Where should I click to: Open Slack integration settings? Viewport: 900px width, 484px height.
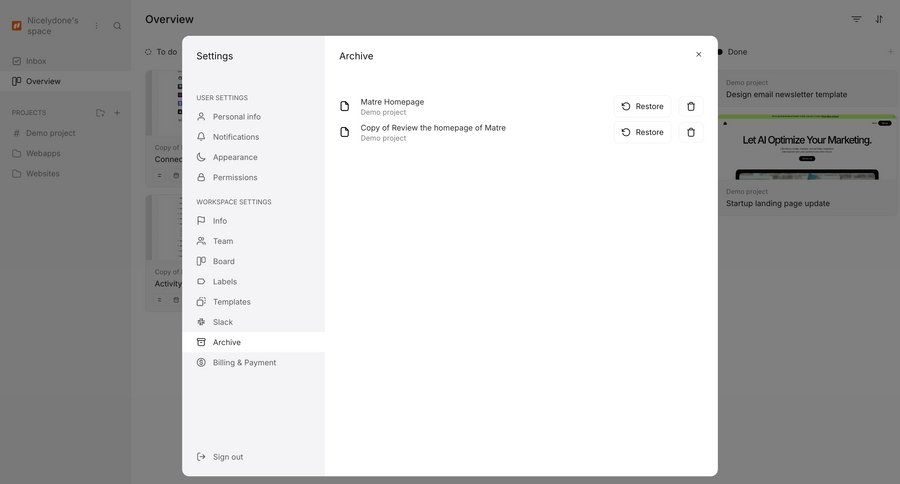pos(223,322)
